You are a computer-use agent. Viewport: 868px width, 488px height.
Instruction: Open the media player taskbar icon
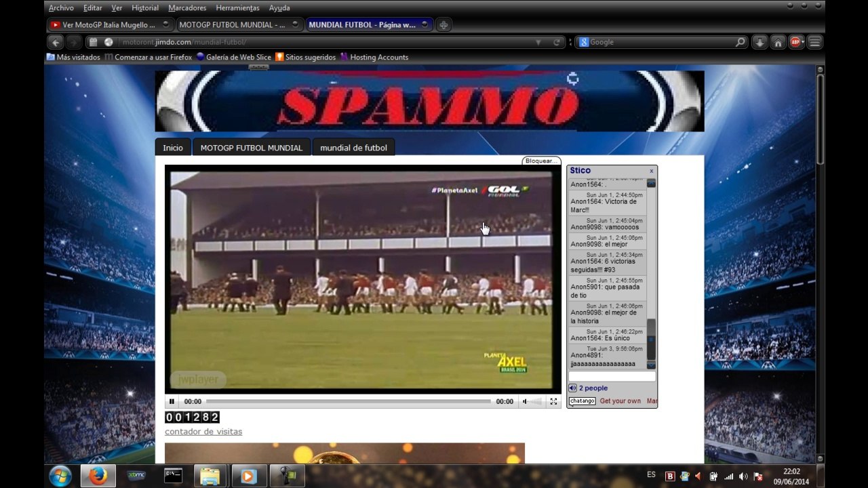(248, 476)
